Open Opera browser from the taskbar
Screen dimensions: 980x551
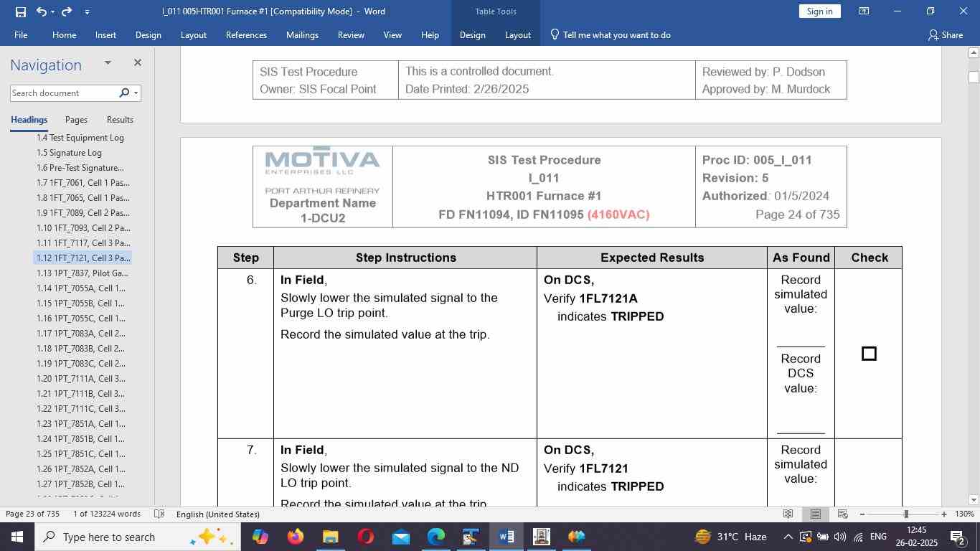(365, 537)
